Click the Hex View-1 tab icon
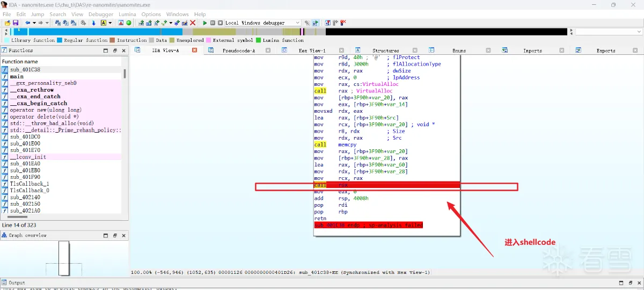The width and height of the screenshot is (644, 290). click(x=284, y=50)
